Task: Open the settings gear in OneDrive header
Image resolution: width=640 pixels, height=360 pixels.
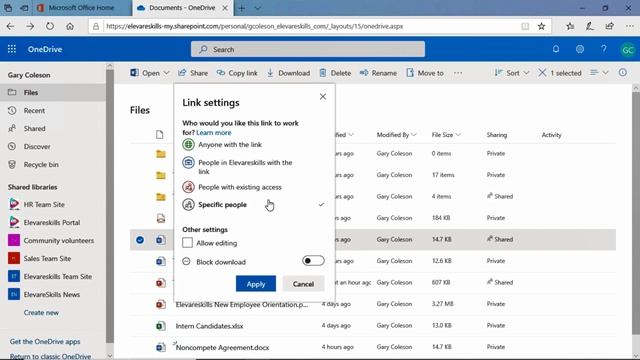Action: coord(580,49)
